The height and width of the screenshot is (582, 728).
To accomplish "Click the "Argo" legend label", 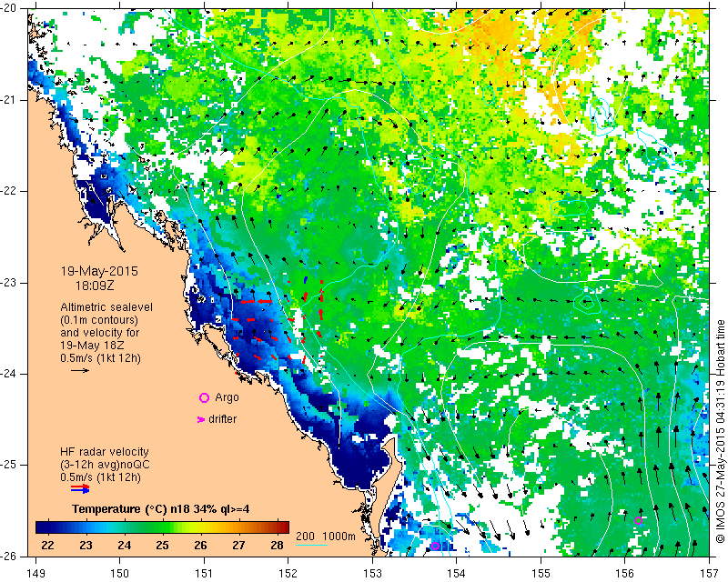I will [227, 397].
